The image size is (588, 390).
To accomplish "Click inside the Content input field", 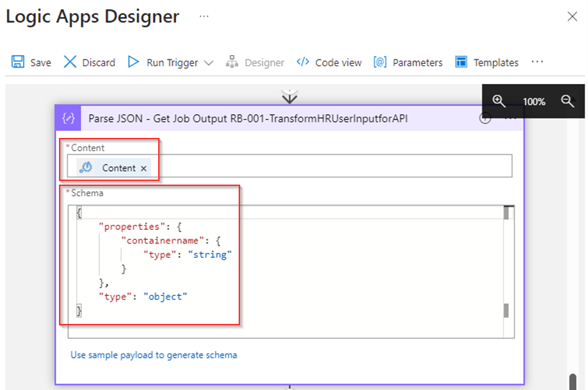I will pos(331,167).
